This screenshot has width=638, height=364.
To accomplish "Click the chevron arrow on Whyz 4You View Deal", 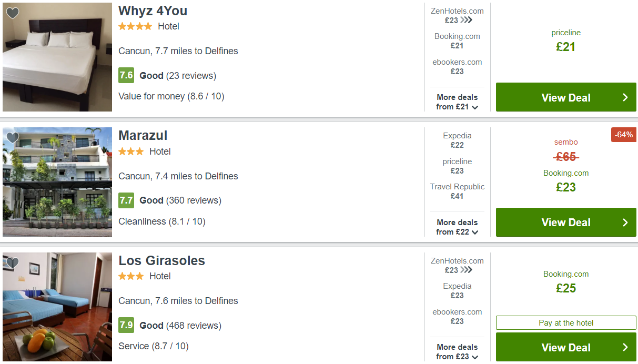I will coord(625,97).
